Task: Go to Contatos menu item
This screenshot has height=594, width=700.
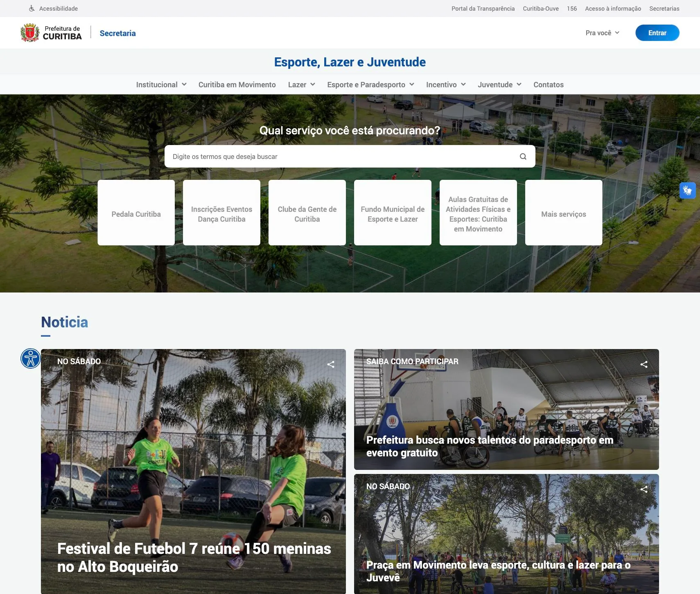Action: coord(549,84)
